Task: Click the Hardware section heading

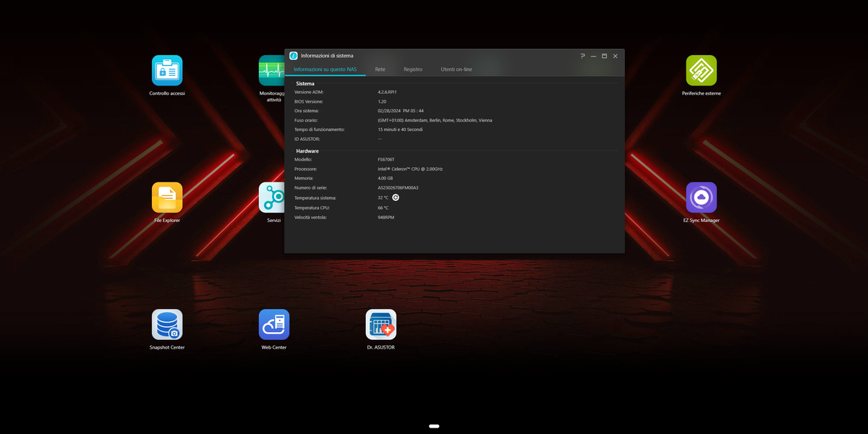Action: pos(307,150)
